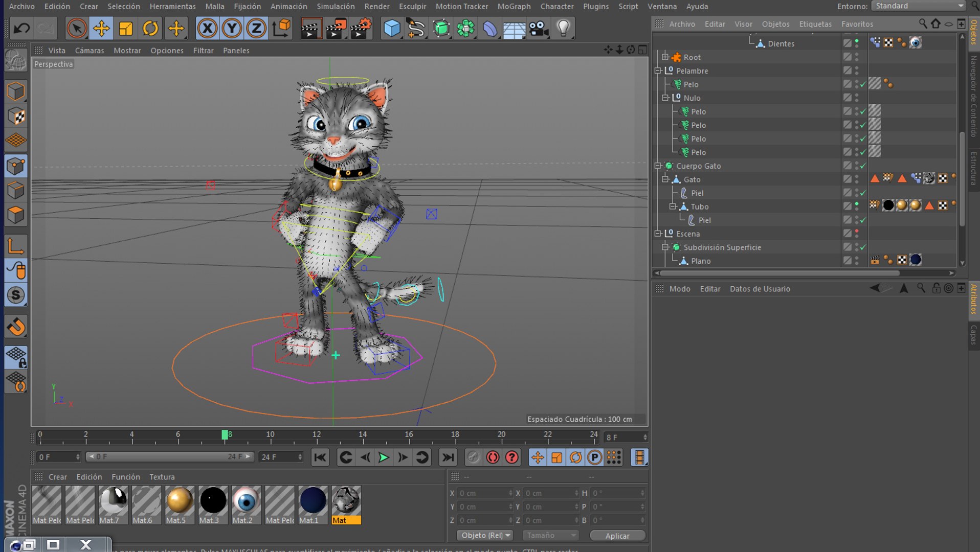Activate the Move tool in top toolbar

[x=101, y=28]
